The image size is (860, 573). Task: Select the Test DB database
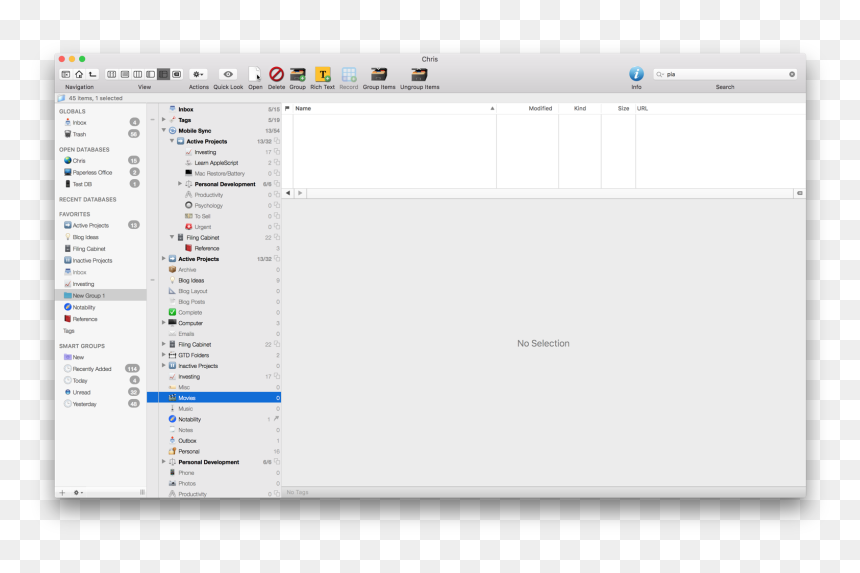[x=100, y=184]
